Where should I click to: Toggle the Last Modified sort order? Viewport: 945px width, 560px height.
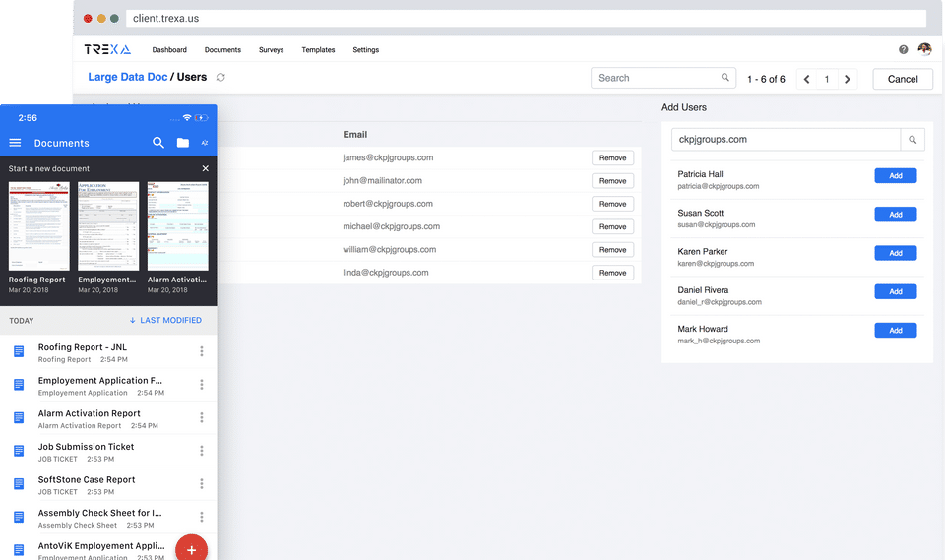click(x=165, y=320)
